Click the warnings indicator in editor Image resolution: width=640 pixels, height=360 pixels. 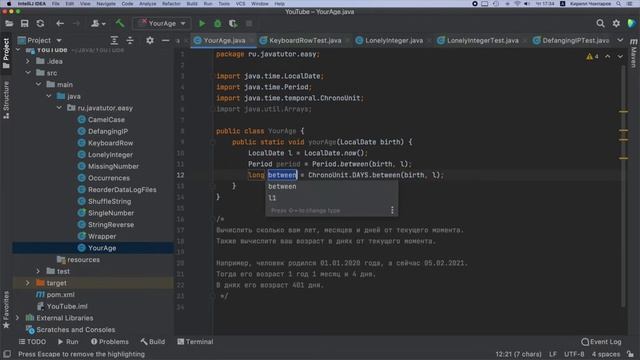coord(592,56)
